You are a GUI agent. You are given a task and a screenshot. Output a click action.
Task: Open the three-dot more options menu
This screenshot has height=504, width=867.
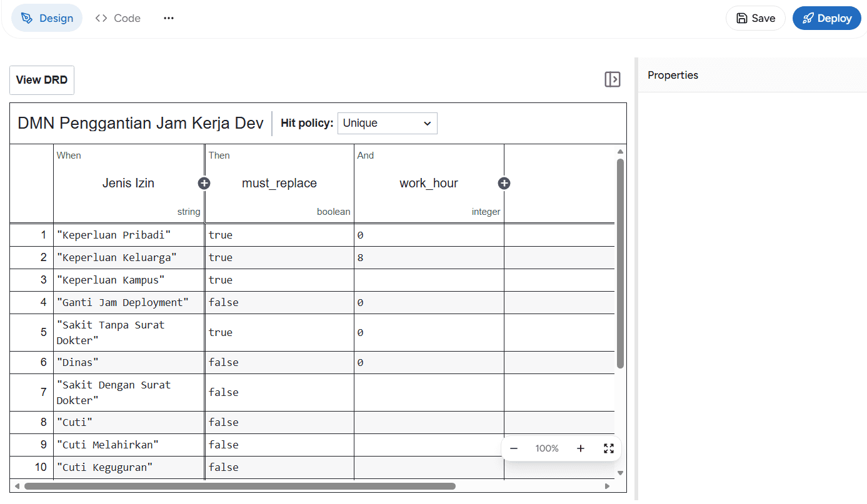click(169, 18)
